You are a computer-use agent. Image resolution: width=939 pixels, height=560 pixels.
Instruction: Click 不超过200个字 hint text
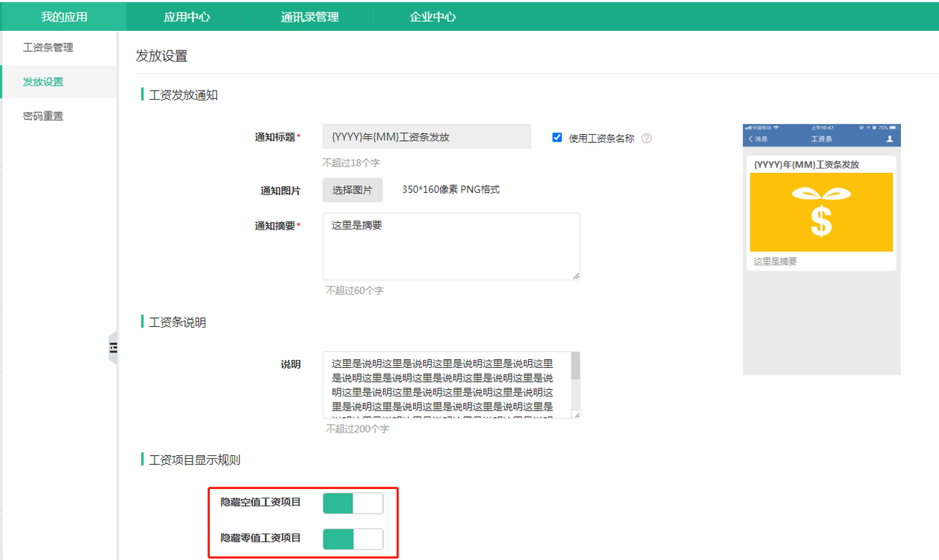tap(357, 429)
